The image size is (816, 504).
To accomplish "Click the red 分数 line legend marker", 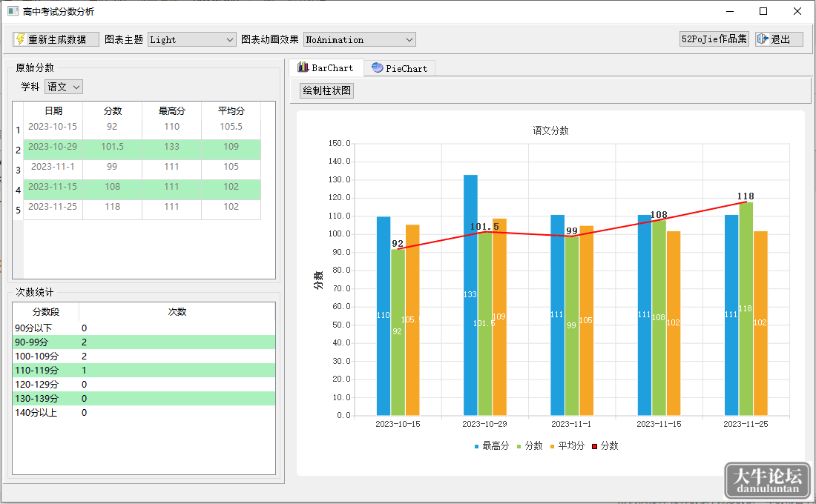I will (594, 446).
